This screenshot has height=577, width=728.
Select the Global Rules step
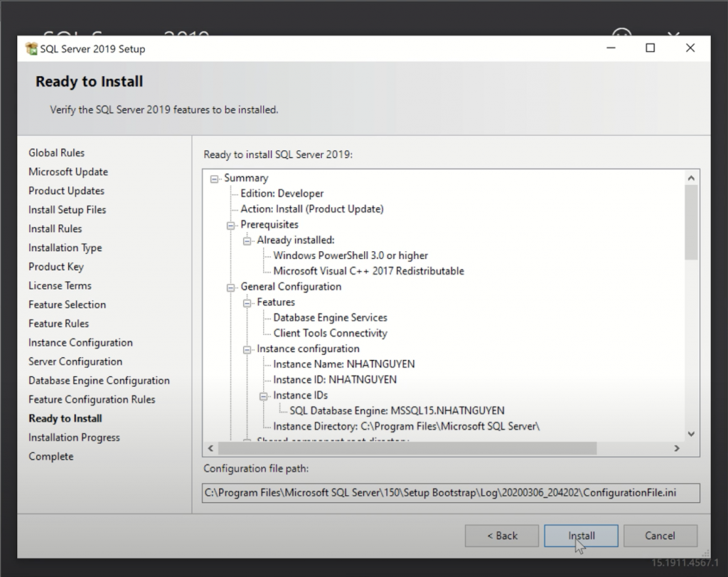click(57, 153)
